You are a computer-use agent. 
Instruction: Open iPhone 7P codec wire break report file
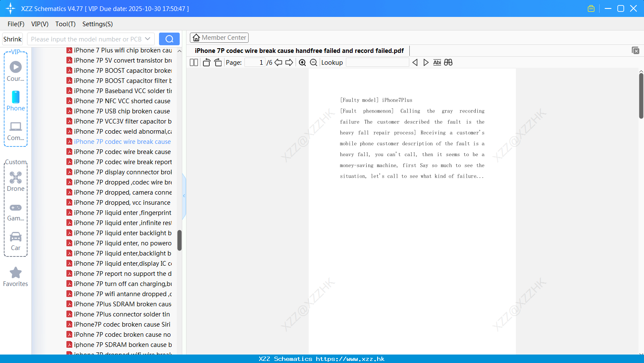[119, 162]
